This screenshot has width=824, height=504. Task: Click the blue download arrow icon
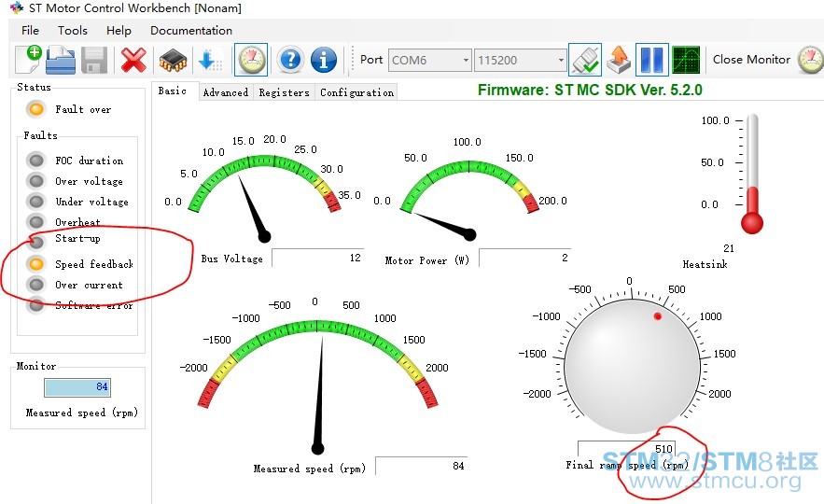[209, 60]
